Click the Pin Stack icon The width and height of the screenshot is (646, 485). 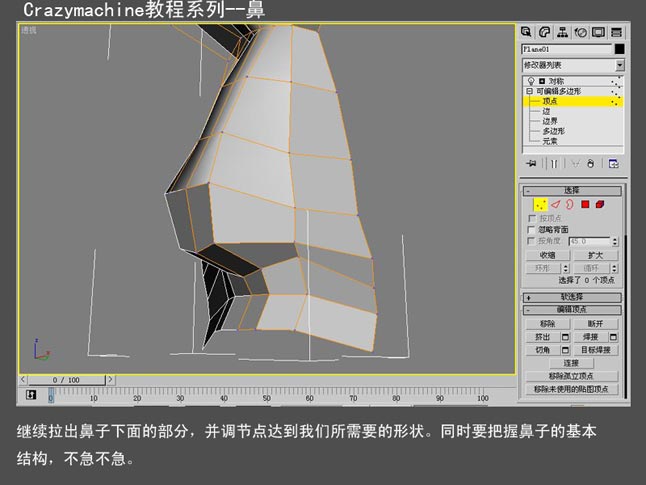(x=531, y=164)
